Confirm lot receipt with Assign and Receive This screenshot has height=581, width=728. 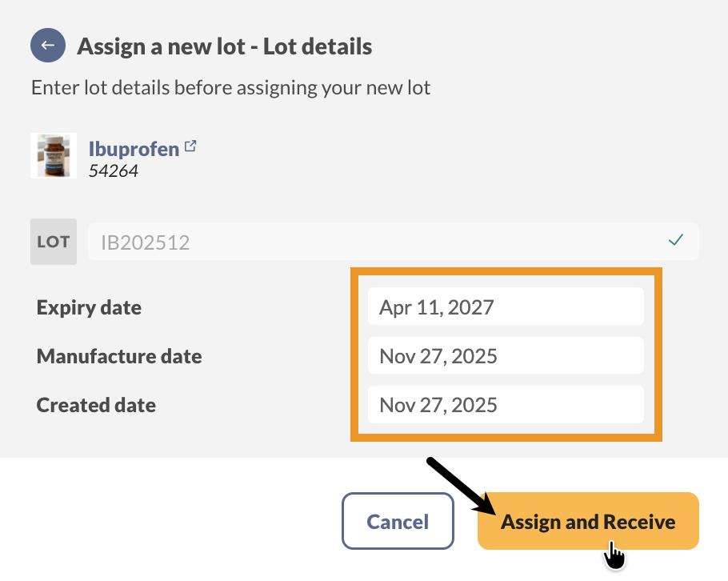(x=588, y=521)
